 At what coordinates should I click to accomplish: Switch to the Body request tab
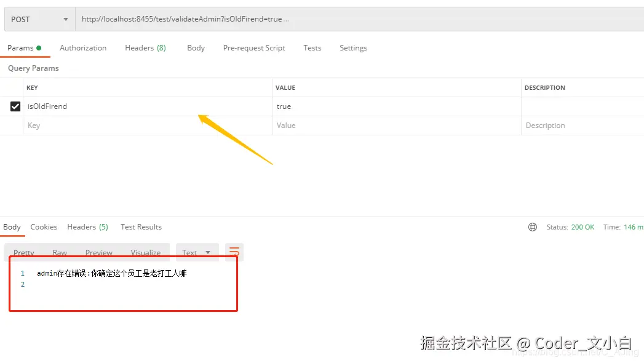(196, 47)
